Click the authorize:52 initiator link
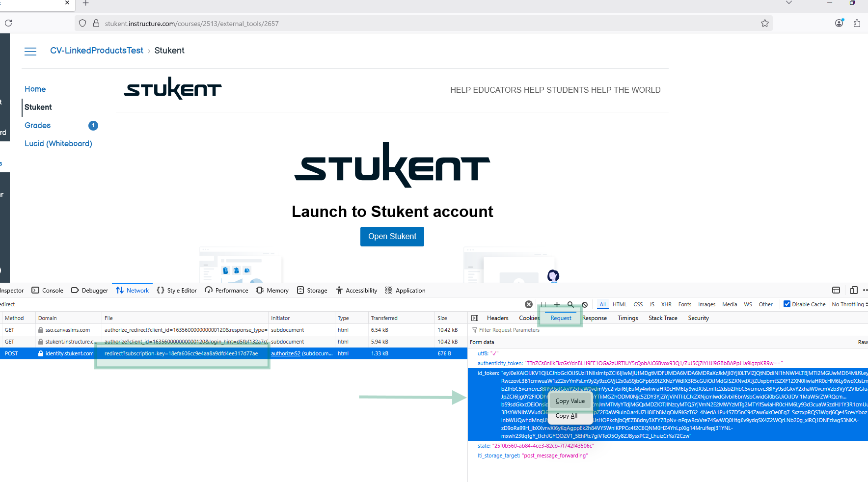Image resolution: width=868 pixels, height=482 pixels. click(x=286, y=353)
